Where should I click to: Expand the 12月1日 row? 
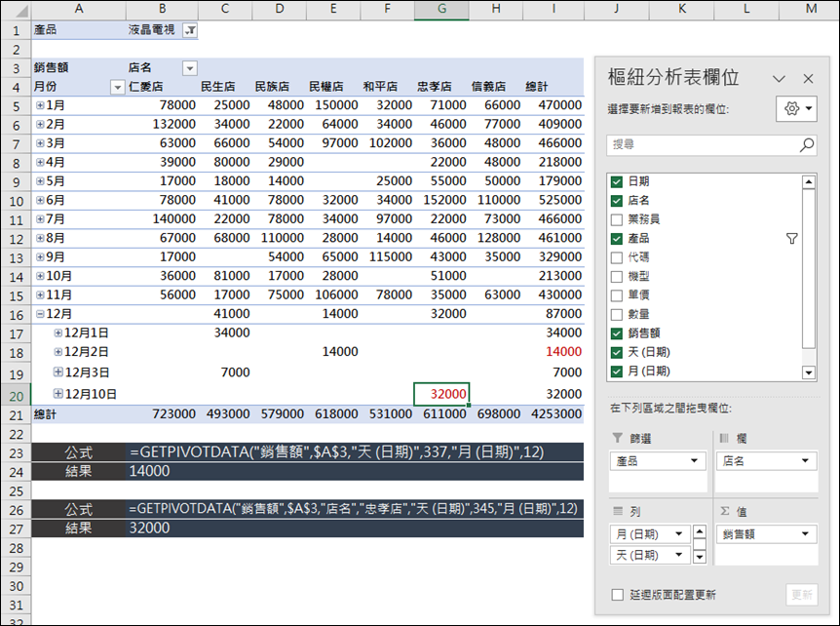57,333
